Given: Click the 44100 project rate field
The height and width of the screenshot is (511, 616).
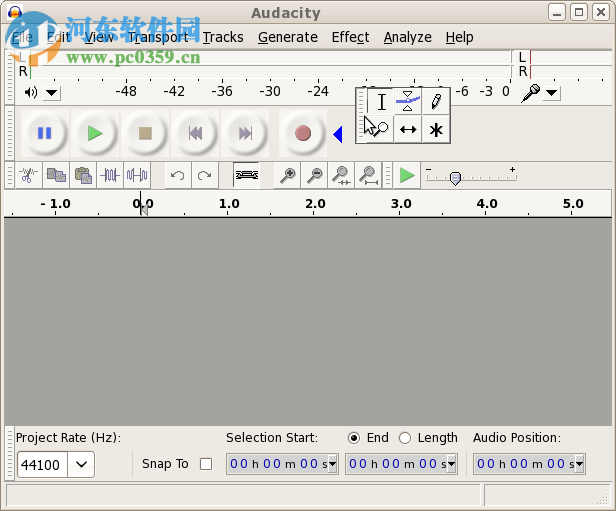Looking at the screenshot, I should (x=42, y=465).
